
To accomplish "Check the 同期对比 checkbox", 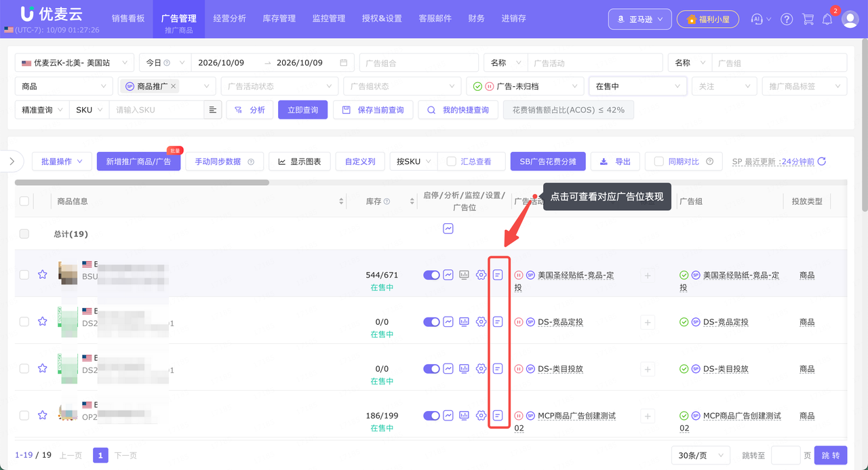I will [658, 161].
